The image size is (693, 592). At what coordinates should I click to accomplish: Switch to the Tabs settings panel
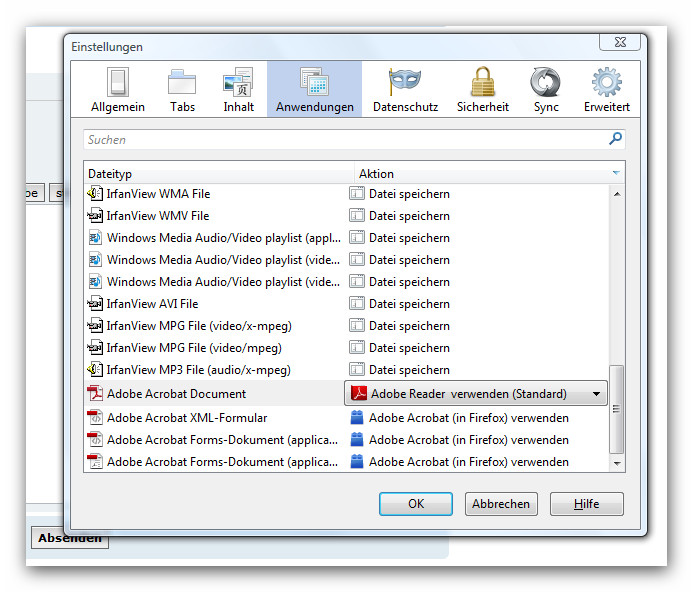182,90
